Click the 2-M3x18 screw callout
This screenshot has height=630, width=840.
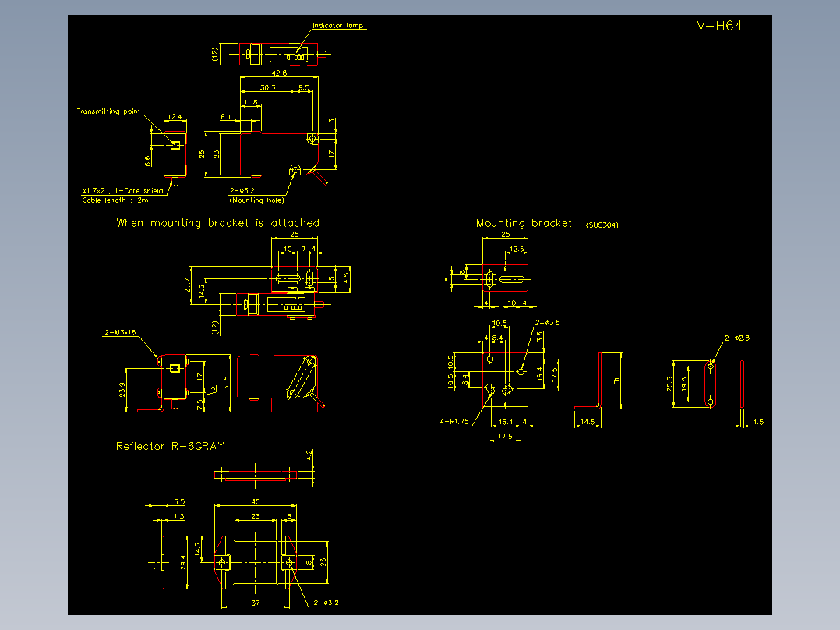coord(122,331)
